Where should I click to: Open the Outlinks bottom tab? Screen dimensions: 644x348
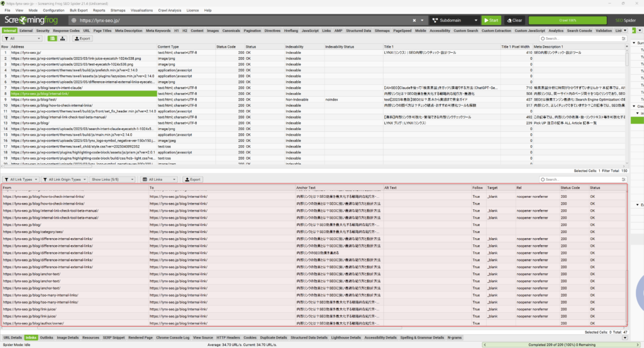47,337
